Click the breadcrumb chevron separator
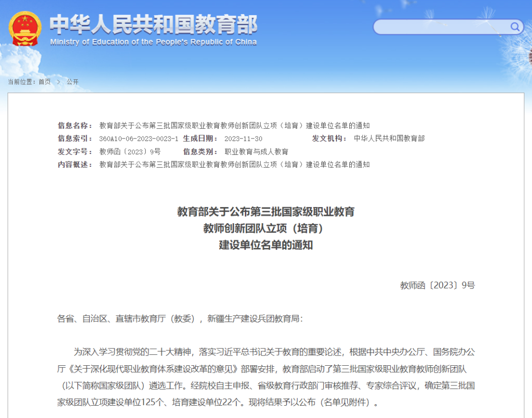Image resolution: width=532 pixels, height=418 pixels. [58, 82]
